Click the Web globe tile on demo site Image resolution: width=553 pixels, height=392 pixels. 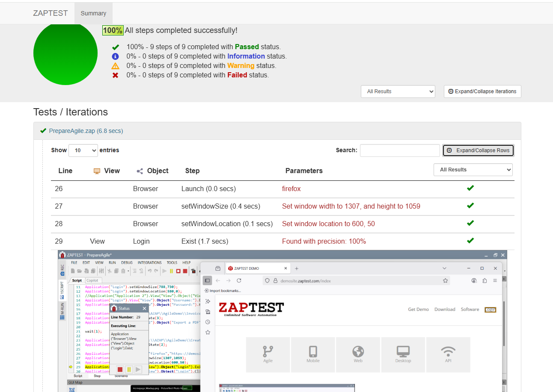point(358,354)
